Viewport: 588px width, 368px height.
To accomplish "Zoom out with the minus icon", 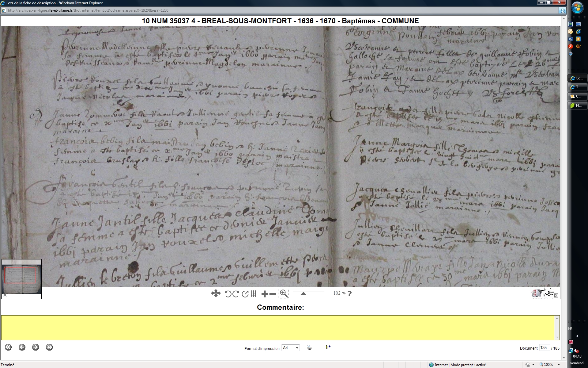I will coord(272,294).
